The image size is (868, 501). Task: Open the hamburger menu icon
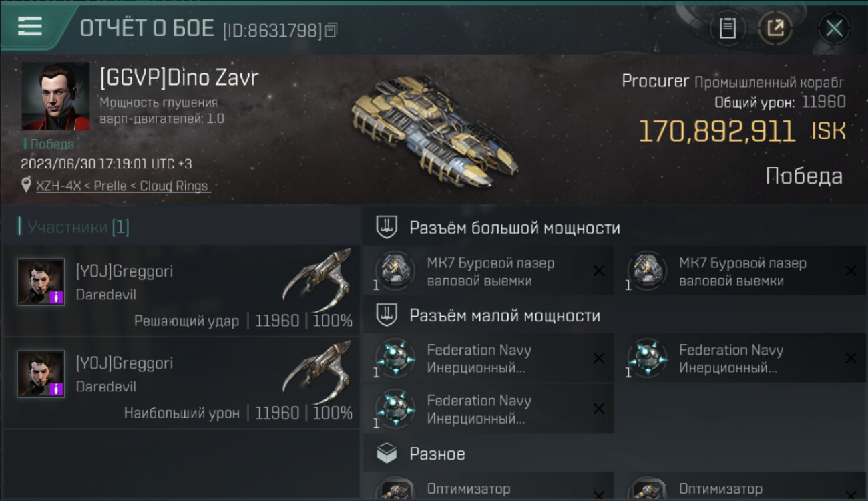(x=29, y=26)
